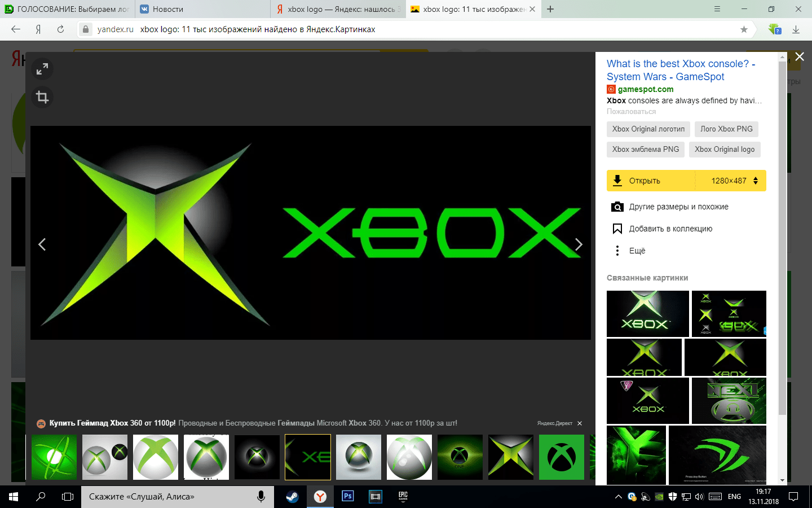Switch to 'xbox logo — Яндекс: нашлось' tab
The image size is (812, 508).
338,9
